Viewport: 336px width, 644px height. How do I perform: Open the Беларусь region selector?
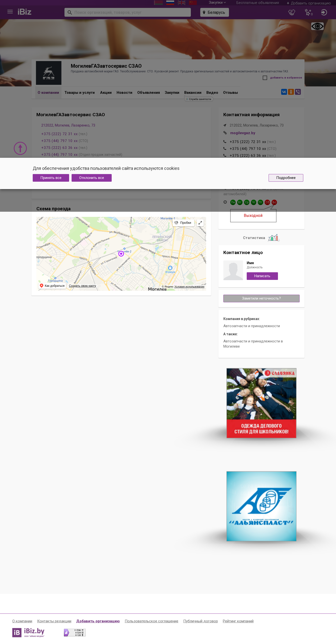click(x=214, y=12)
